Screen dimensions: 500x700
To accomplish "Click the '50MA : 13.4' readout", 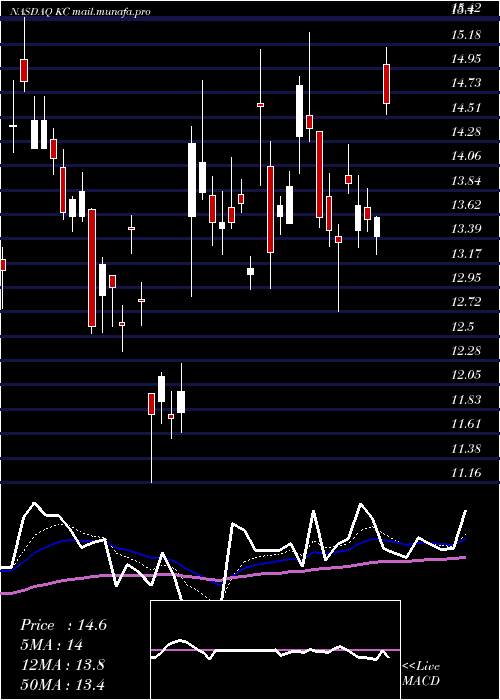I will pos(62,684).
